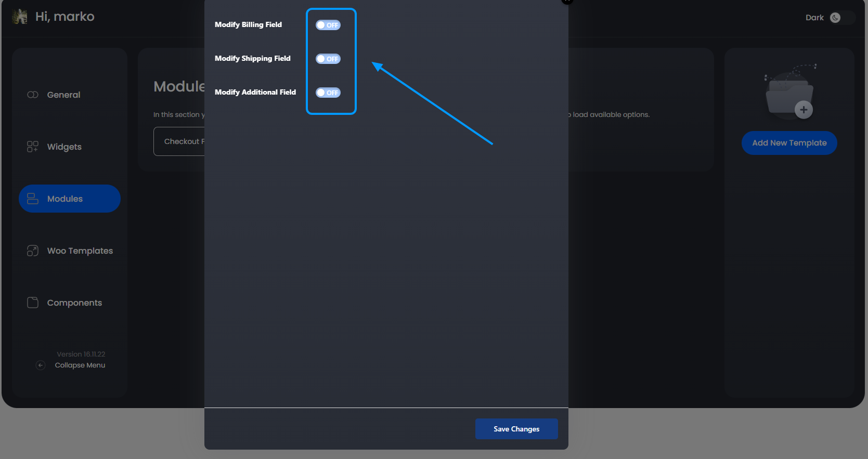Click the Hi, marko greeting
868x459 pixels.
[x=65, y=17]
